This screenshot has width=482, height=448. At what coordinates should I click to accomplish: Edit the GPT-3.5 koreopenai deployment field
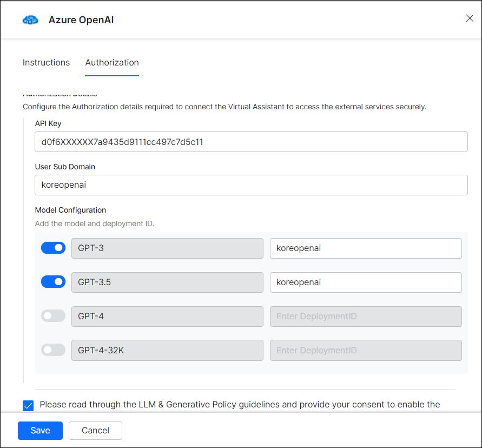click(365, 282)
